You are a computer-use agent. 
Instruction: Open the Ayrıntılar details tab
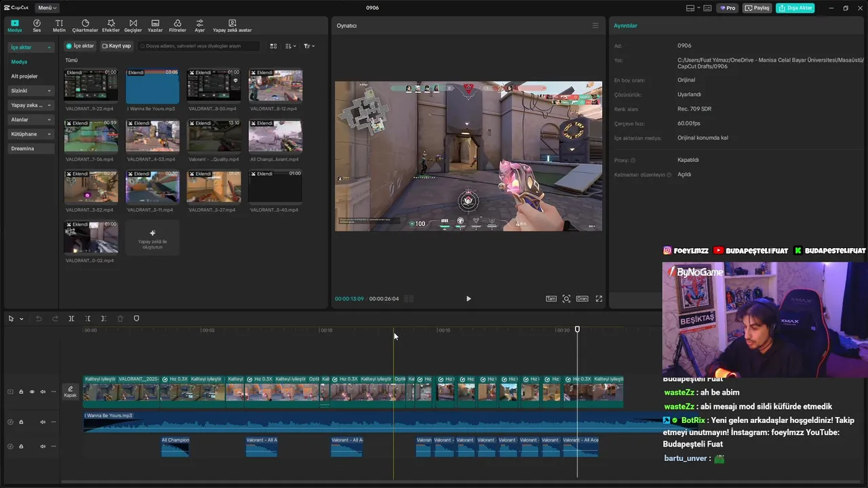click(x=625, y=26)
